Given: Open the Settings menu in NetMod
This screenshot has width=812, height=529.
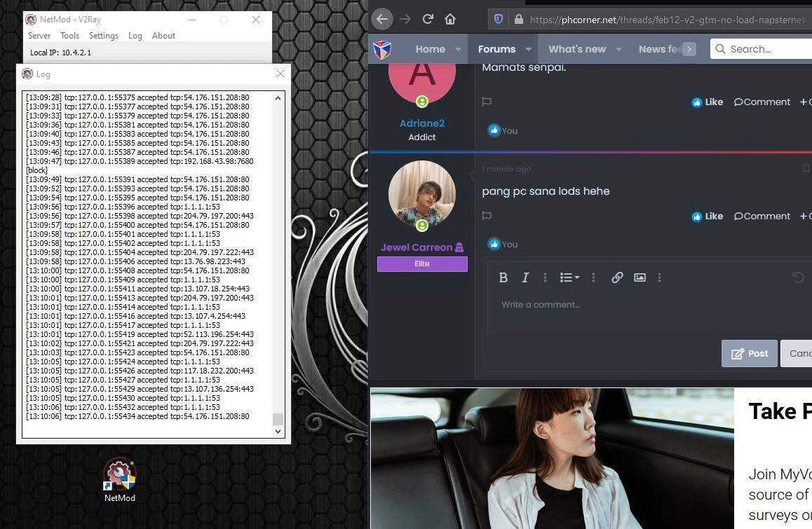Looking at the screenshot, I should coord(104,36).
